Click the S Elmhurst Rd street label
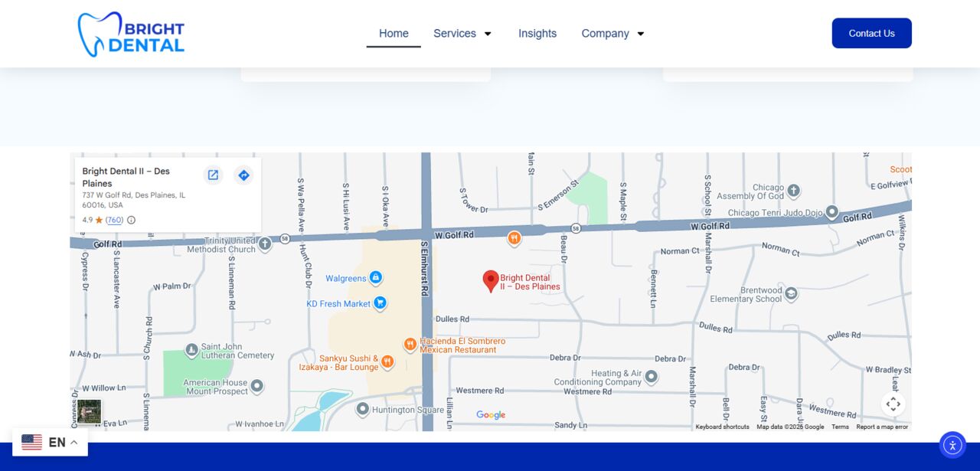The width and height of the screenshot is (980, 471). pos(424,269)
